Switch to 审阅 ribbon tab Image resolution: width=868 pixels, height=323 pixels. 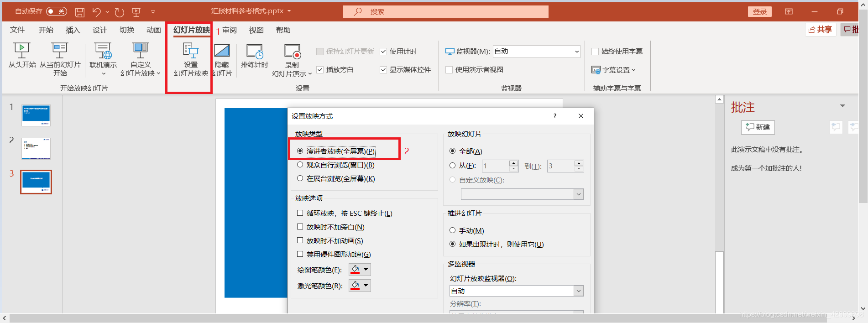point(230,30)
